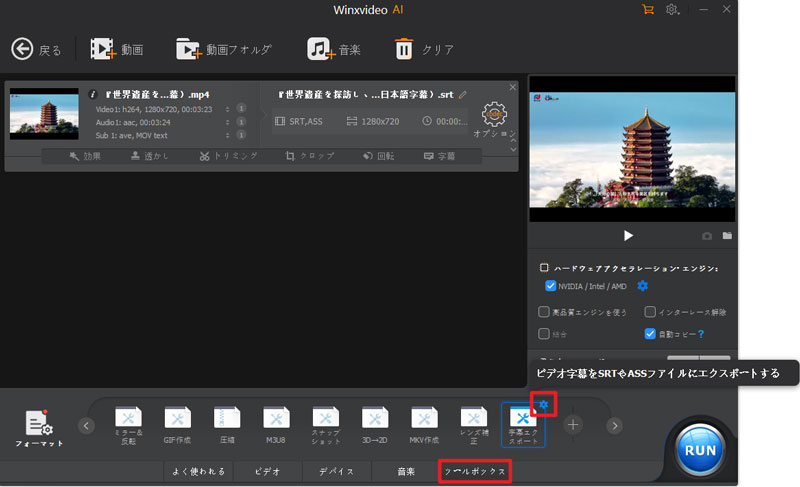The width and height of the screenshot is (800, 487).
Task: Open the 字幕 subtitle tool
Action: tap(439, 156)
